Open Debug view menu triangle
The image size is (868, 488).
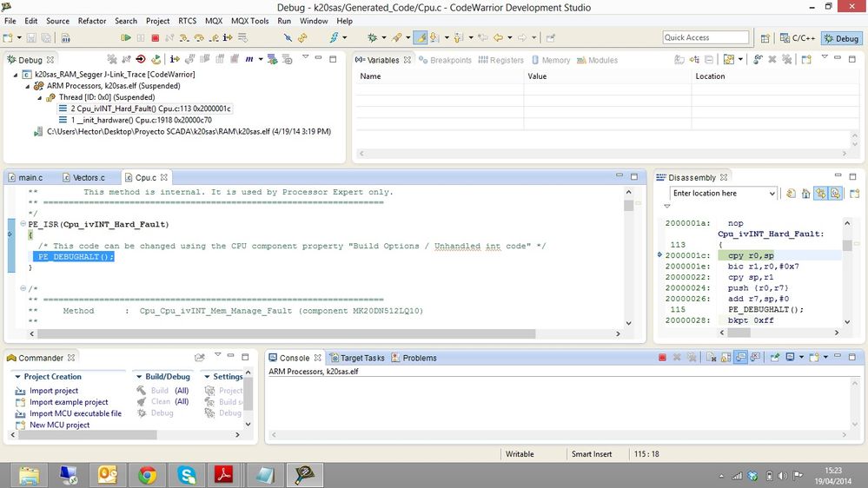click(306, 56)
